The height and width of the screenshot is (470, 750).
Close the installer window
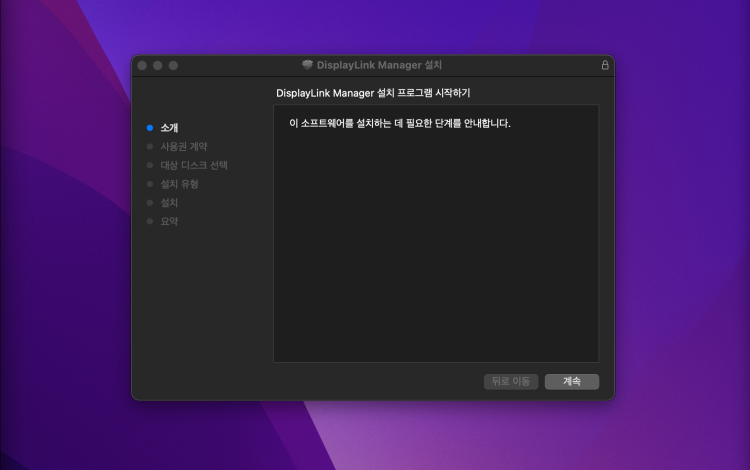(x=142, y=66)
